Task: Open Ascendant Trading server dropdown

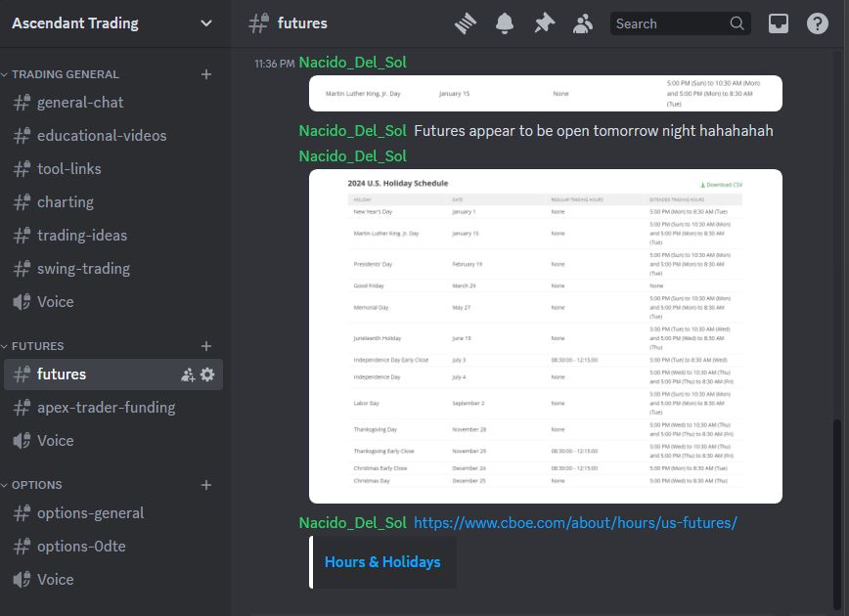Action: [x=206, y=23]
